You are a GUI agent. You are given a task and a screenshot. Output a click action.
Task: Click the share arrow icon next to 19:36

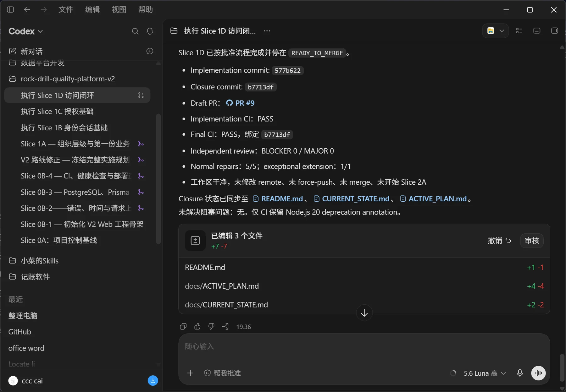coord(225,327)
